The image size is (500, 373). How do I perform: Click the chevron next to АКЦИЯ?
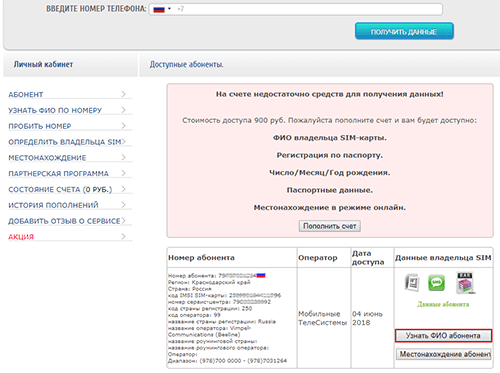(123, 236)
